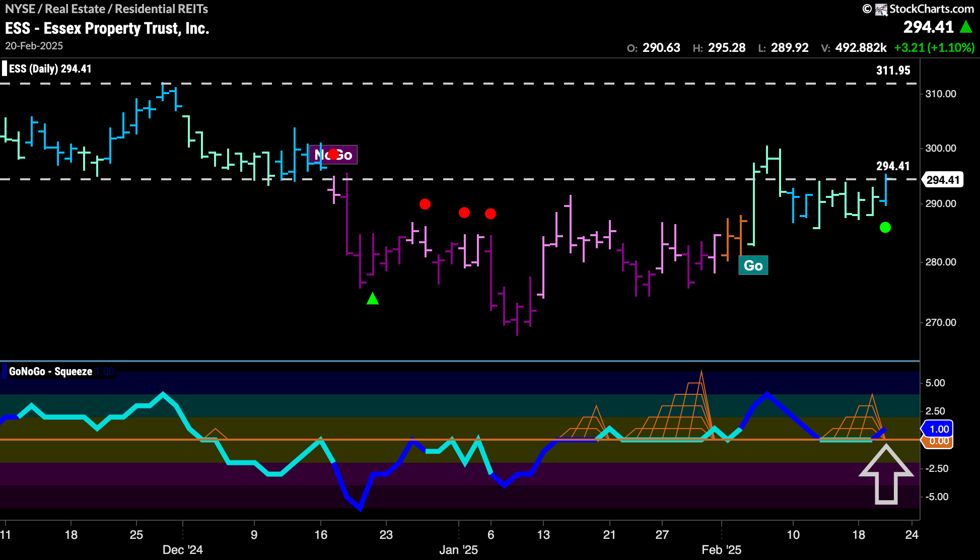Click the 20-Feb-2025 date text
Image resolution: width=980 pixels, height=560 pixels.
pyautogui.click(x=34, y=46)
